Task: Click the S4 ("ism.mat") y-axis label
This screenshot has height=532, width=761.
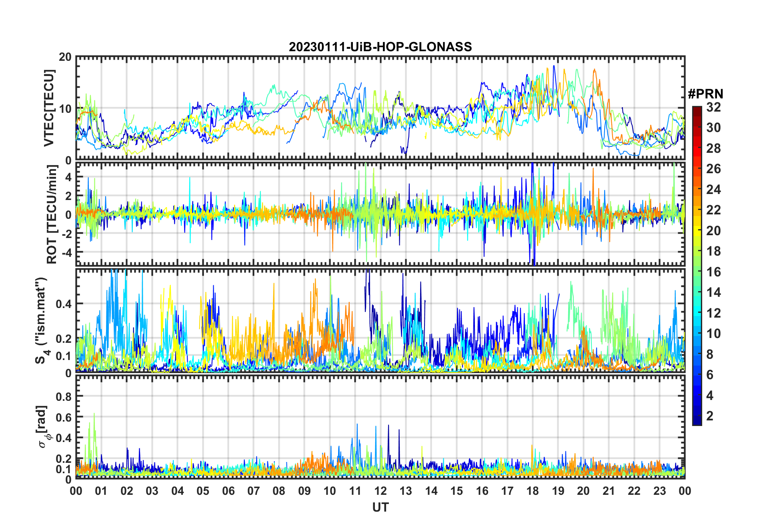Action: pyautogui.click(x=42, y=320)
